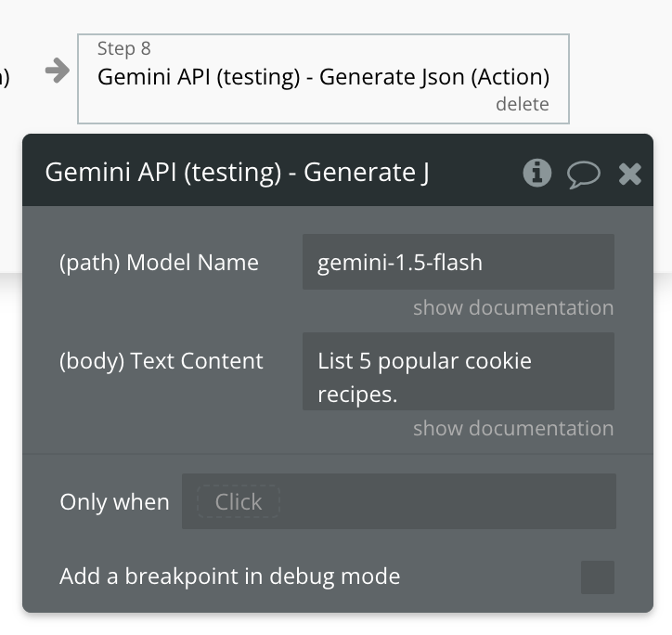This screenshot has height=635, width=672.
Task: Focus the Only when condition field area
Action: click(x=446, y=502)
